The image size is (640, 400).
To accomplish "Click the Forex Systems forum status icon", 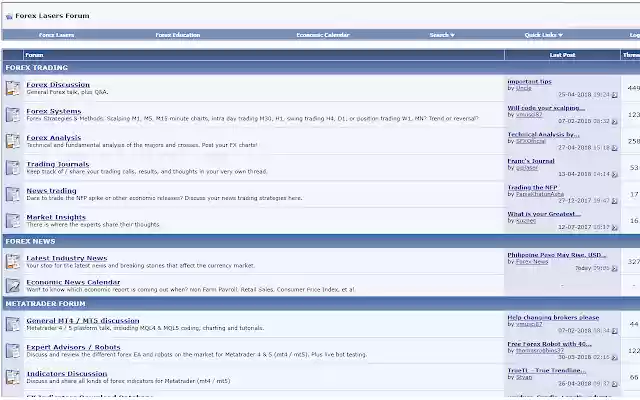I will (x=12, y=114).
